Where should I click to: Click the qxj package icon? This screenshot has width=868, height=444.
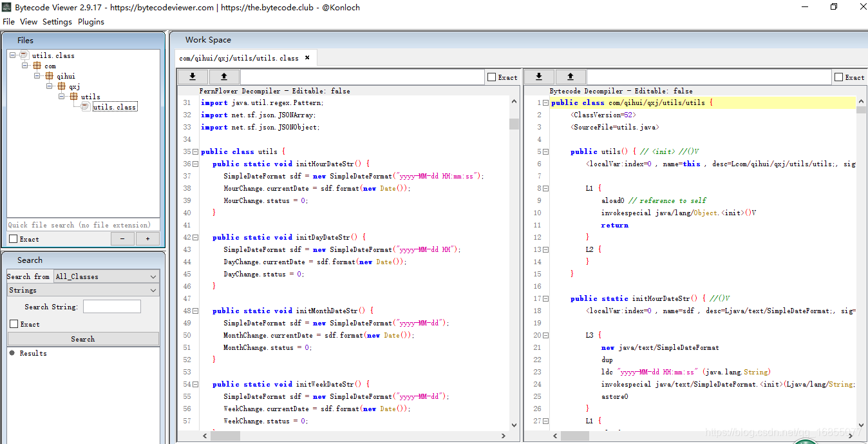coord(62,86)
